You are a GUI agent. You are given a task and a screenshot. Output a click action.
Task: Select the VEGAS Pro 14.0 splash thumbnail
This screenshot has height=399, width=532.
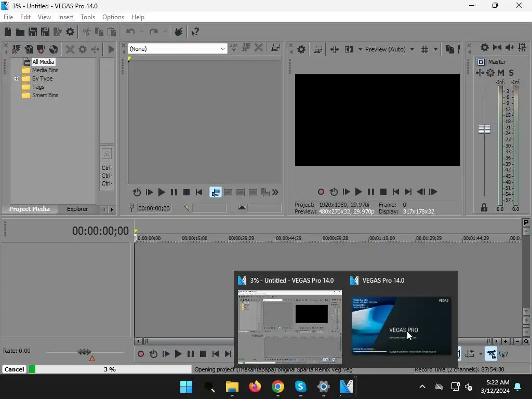(x=402, y=326)
